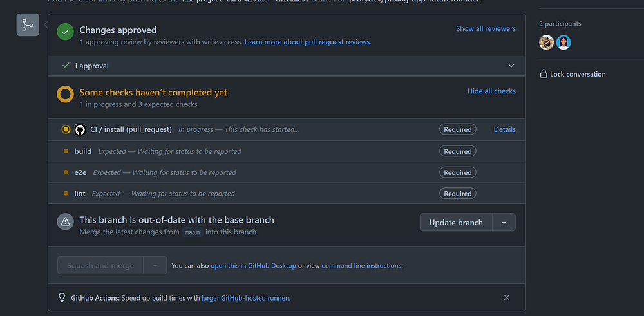This screenshot has width=644, height=316.
Task: Click the yellow checks in-progress circle icon
Action: pos(65,95)
